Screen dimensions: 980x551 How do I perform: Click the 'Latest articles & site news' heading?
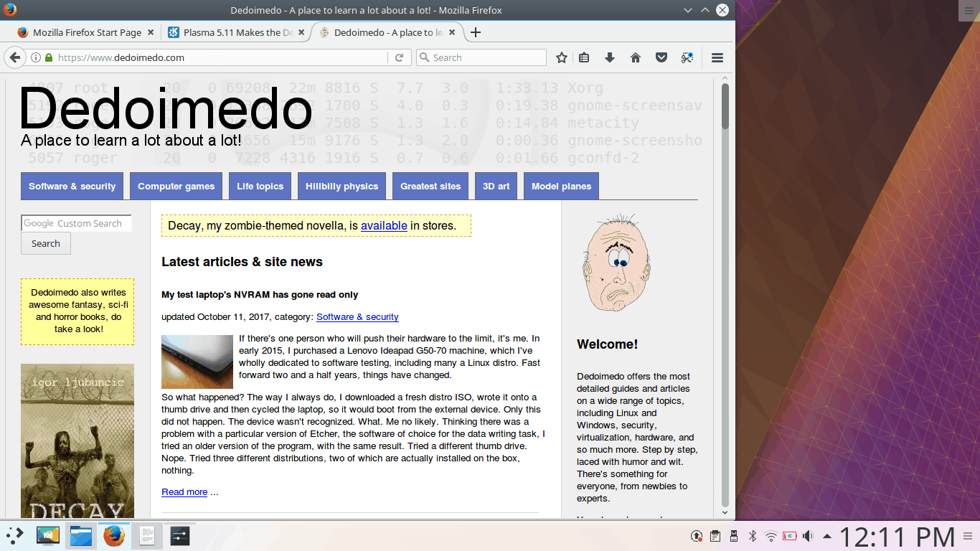242,262
